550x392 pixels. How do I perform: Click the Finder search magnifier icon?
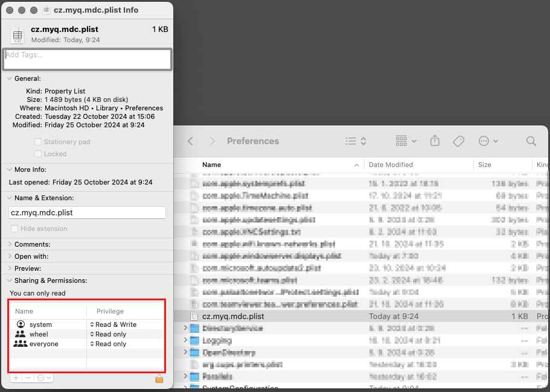click(x=531, y=141)
